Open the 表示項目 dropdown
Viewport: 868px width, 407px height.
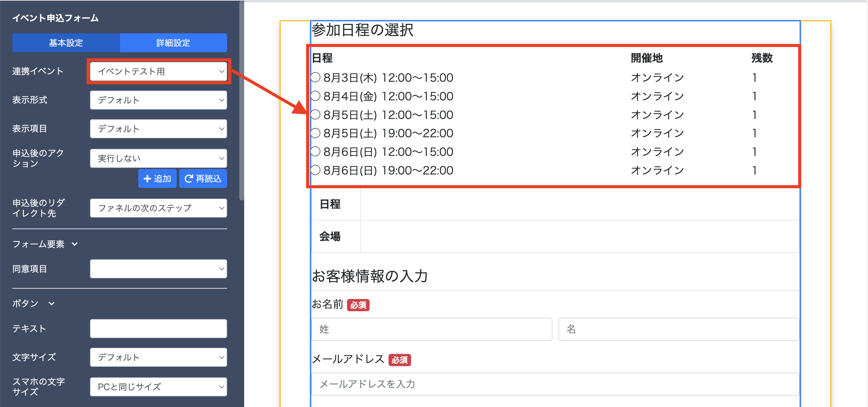pyautogui.click(x=158, y=129)
